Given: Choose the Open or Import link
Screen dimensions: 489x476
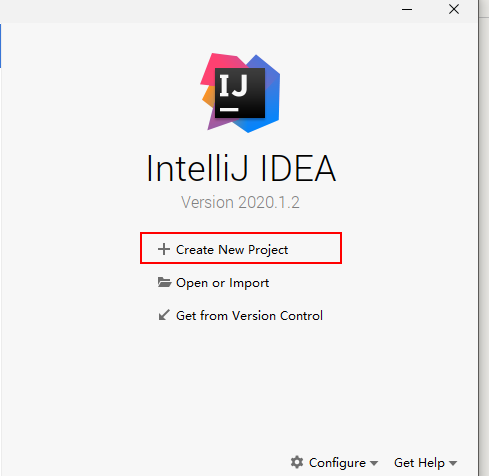Looking at the screenshot, I should tap(222, 283).
